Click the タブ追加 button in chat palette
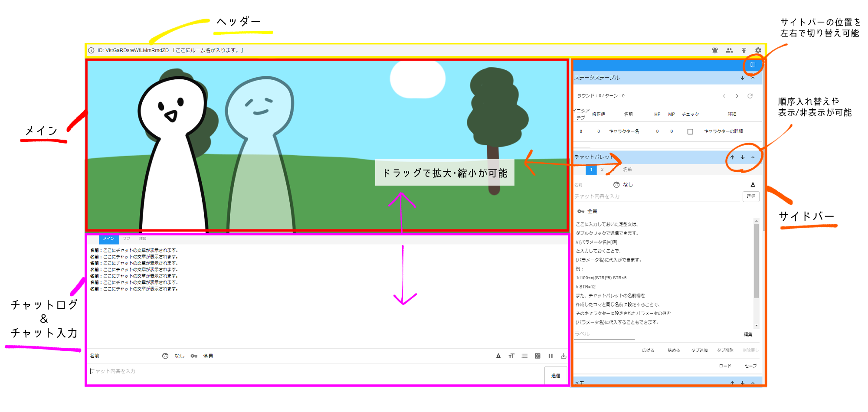Screen dimensions: 868x412 (699, 350)
